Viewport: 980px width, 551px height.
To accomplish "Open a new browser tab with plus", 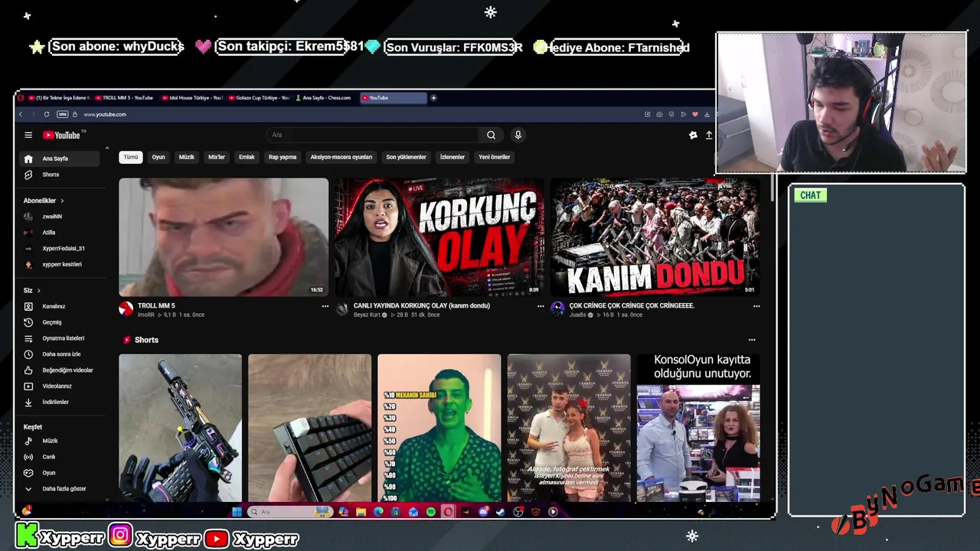I will pos(433,98).
